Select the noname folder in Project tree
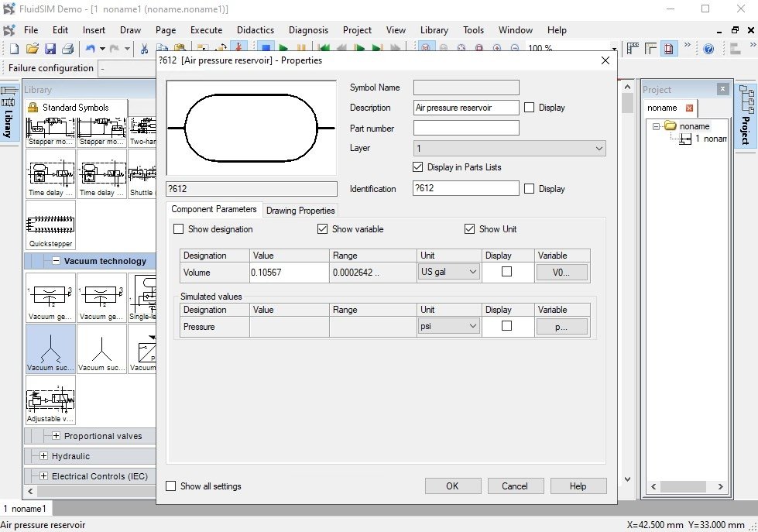The width and height of the screenshot is (758, 532). (695, 126)
